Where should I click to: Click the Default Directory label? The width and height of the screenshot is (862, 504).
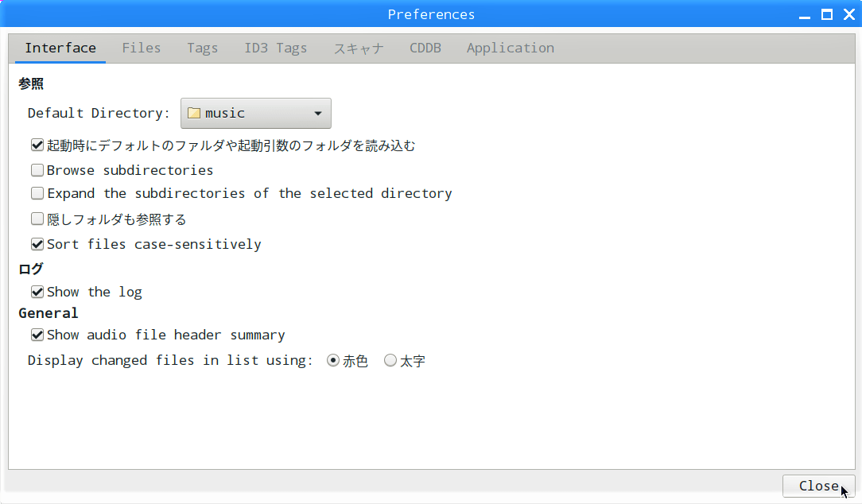pyautogui.click(x=99, y=113)
